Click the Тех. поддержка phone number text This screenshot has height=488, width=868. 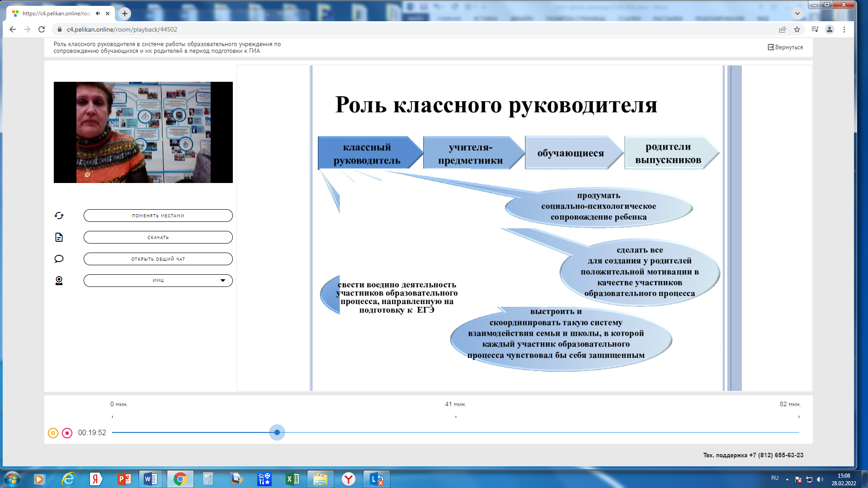click(x=753, y=455)
